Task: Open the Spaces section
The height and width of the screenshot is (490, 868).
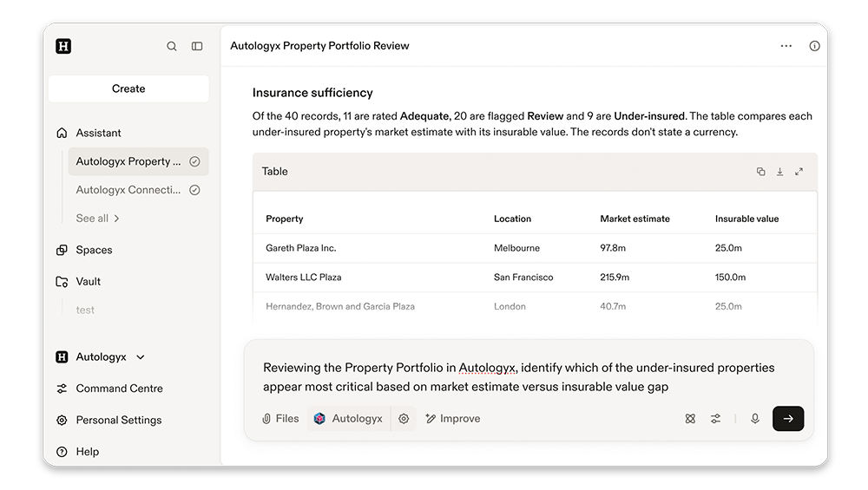Action: (94, 250)
